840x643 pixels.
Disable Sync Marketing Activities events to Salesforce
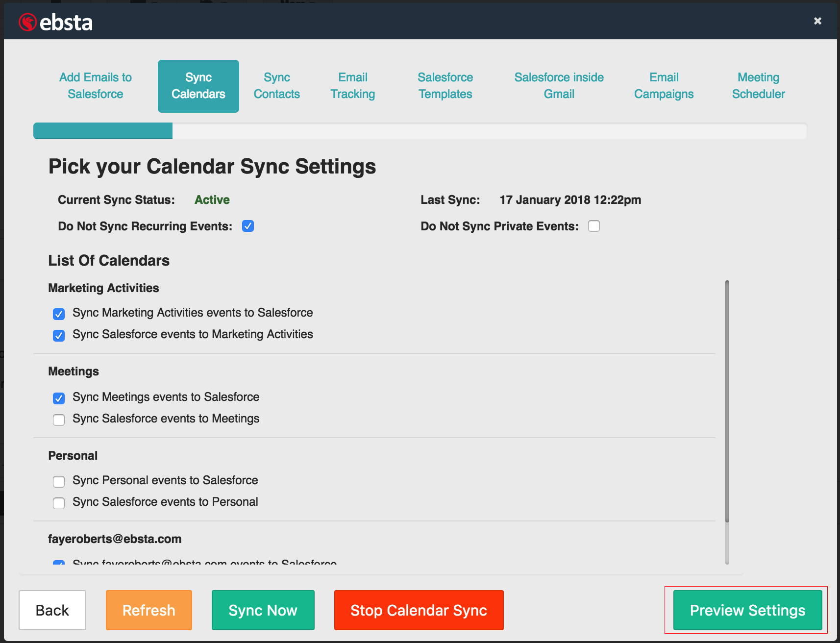59,314
